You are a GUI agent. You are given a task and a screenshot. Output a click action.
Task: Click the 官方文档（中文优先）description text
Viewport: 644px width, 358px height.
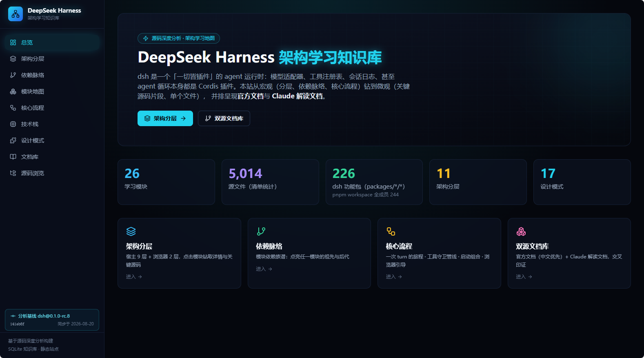[569, 261]
